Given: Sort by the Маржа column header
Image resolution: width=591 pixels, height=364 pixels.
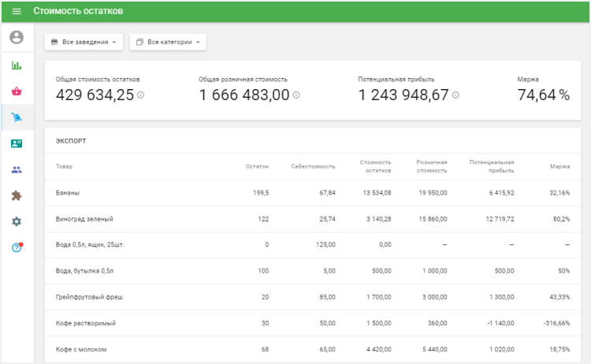Looking at the screenshot, I should (x=560, y=166).
